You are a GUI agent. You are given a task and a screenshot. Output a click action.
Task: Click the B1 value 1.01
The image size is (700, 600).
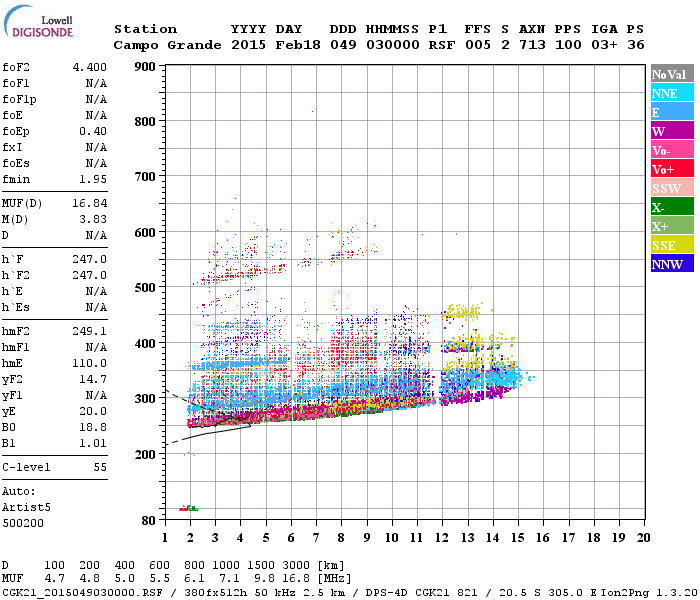[x=93, y=443]
